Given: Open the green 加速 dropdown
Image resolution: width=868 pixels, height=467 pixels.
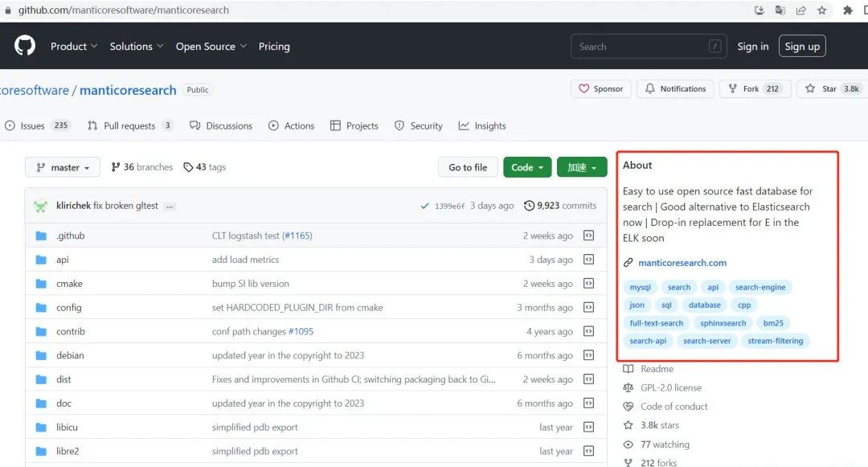Looking at the screenshot, I should pos(582,167).
